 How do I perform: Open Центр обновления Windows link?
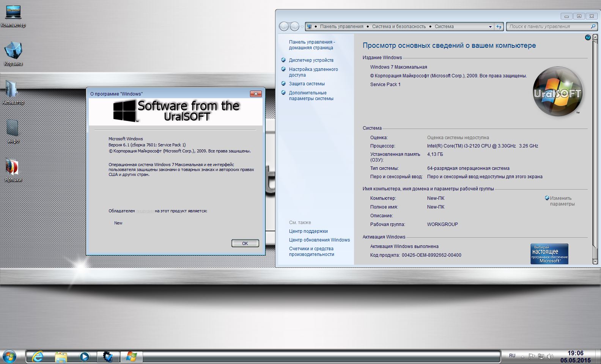319,240
